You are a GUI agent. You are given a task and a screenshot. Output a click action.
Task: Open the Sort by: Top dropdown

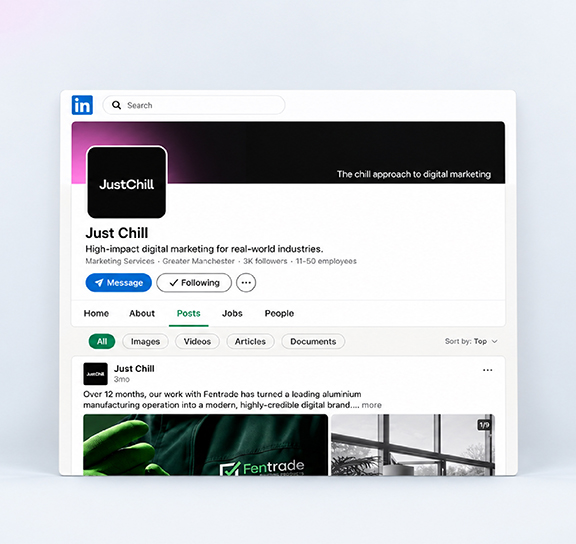[471, 341]
